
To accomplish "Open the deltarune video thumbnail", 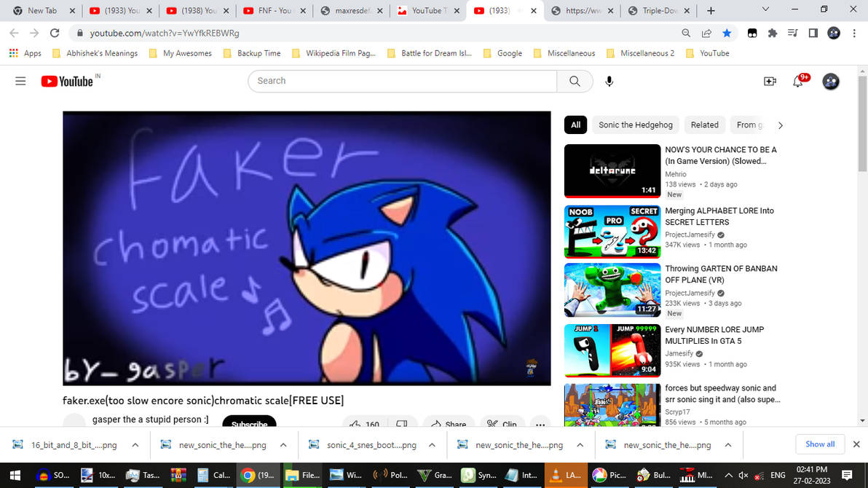I will tap(612, 170).
